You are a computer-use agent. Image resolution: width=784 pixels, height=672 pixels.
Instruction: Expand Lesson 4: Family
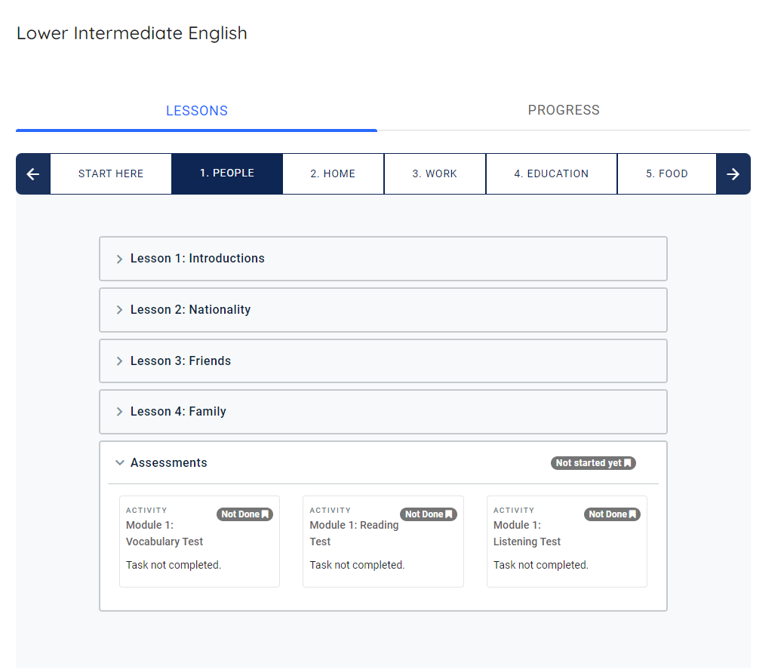pos(178,411)
